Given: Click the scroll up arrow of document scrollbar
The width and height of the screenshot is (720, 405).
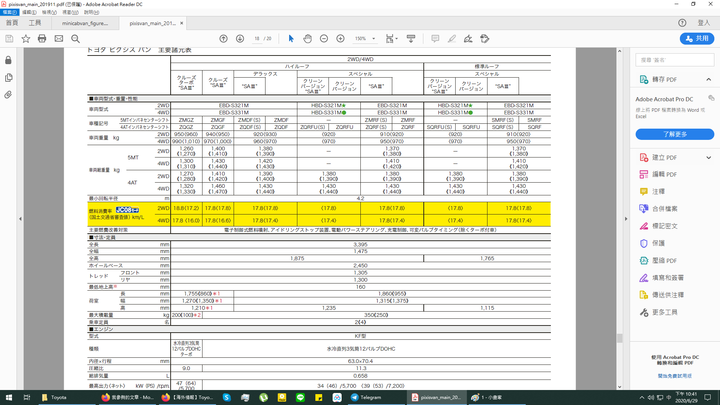Looking at the screenshot, I should [x=619, y=51].
